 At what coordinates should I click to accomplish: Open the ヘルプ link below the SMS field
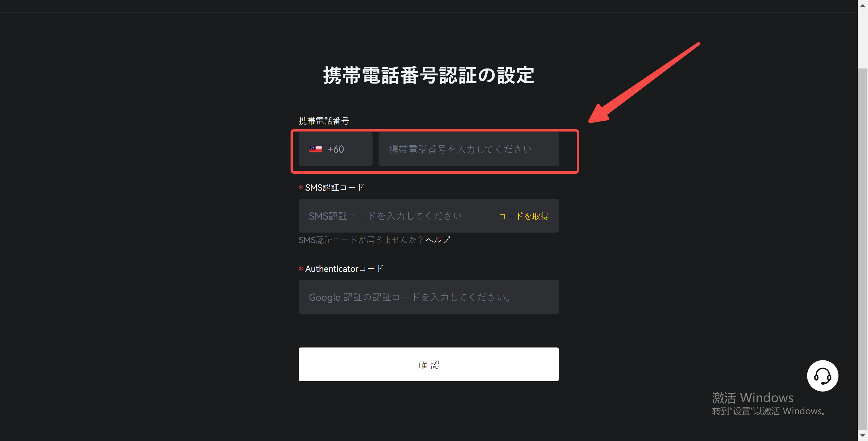[438, 240]
